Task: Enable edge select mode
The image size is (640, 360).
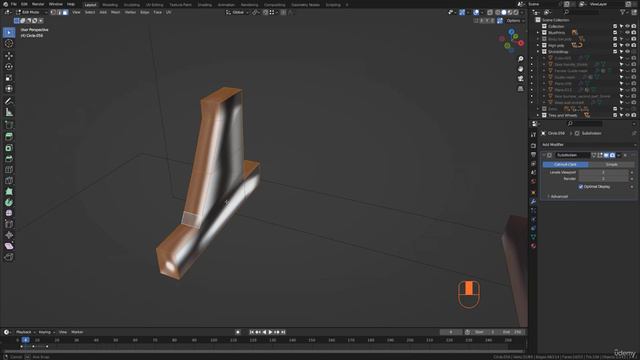Action: click(59, 12)
